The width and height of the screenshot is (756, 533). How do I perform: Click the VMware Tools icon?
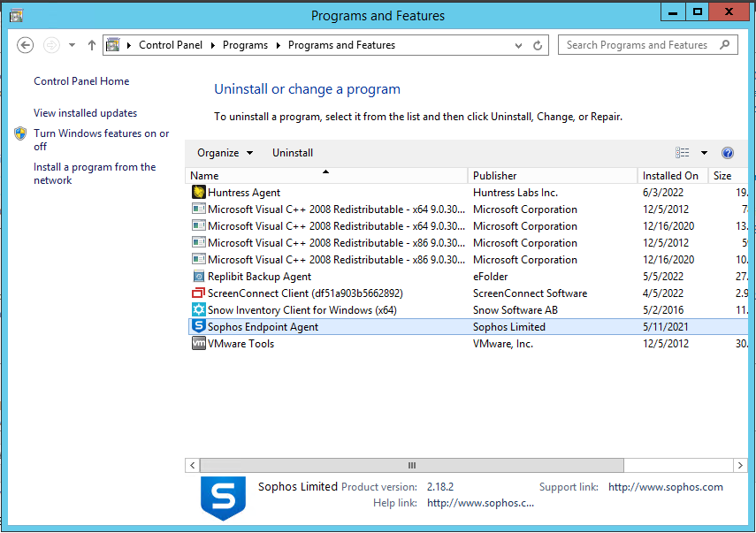199,343
